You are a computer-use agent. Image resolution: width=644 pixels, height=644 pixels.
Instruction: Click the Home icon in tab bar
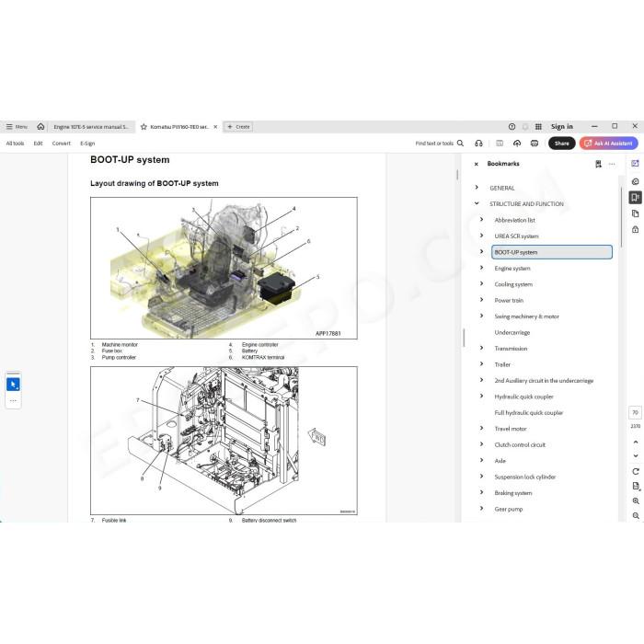click(x=40, y=127)
